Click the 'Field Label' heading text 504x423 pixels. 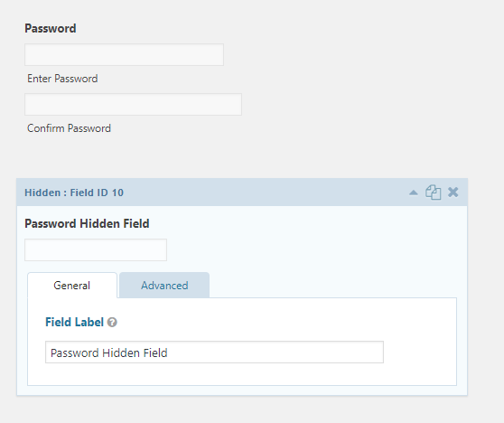click(x=75, y=322)
